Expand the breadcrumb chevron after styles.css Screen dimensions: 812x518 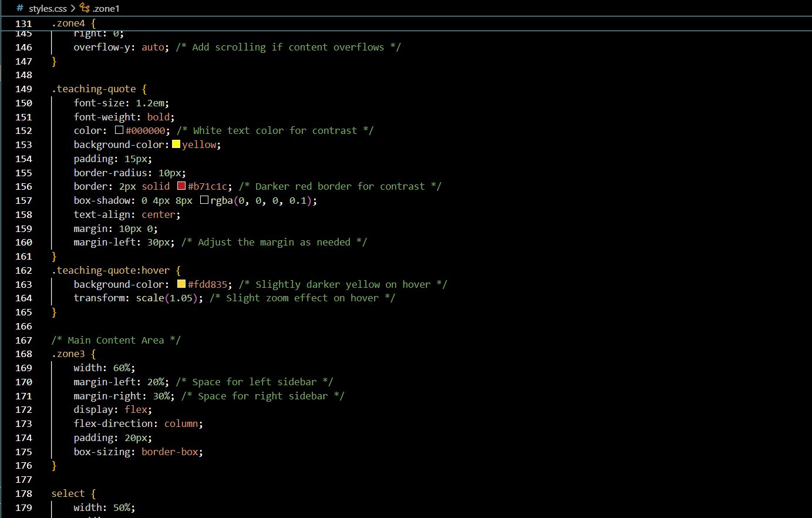(x=73, y=8)
